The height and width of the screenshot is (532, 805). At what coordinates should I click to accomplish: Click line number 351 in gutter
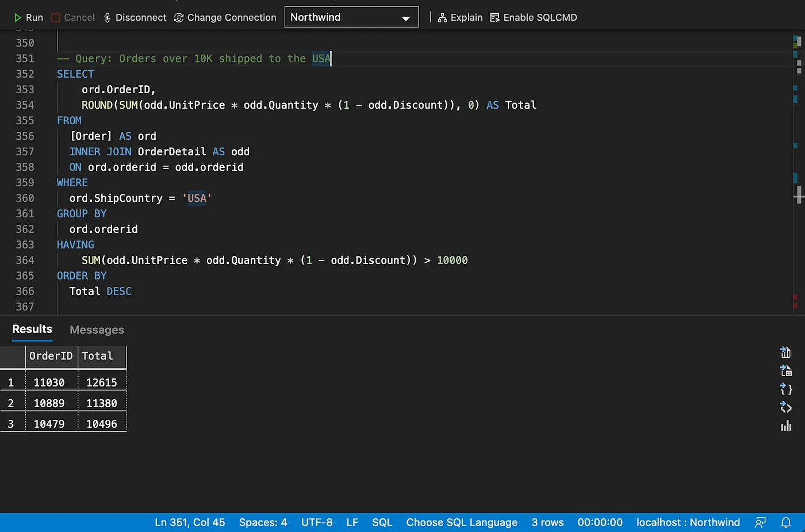25,59
